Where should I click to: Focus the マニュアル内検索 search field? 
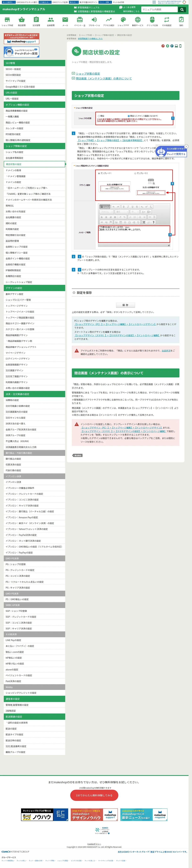click(x=160, y=9)
